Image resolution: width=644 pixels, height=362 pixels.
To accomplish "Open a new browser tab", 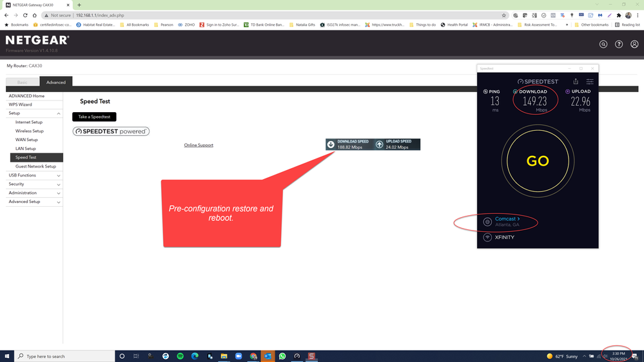I will [x=79, y=5].
